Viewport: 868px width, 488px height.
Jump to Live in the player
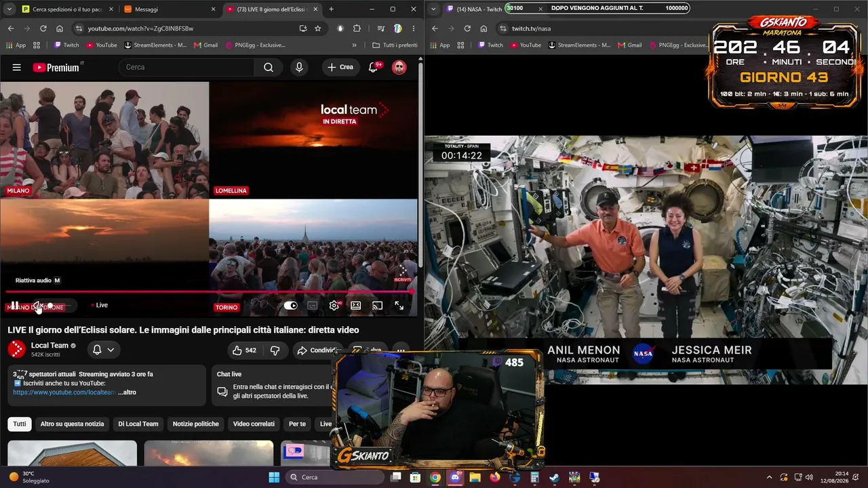tap(100, 305)
